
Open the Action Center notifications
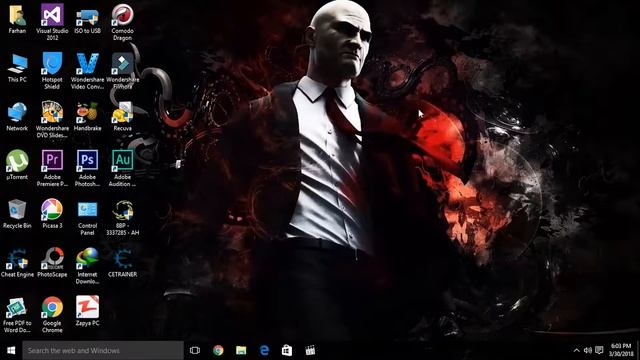pos(599,350)
